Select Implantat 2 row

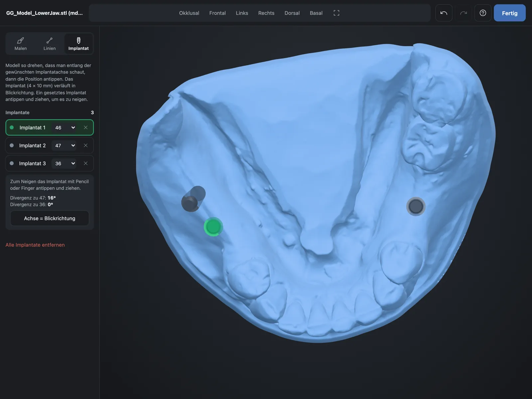(50, 145)
